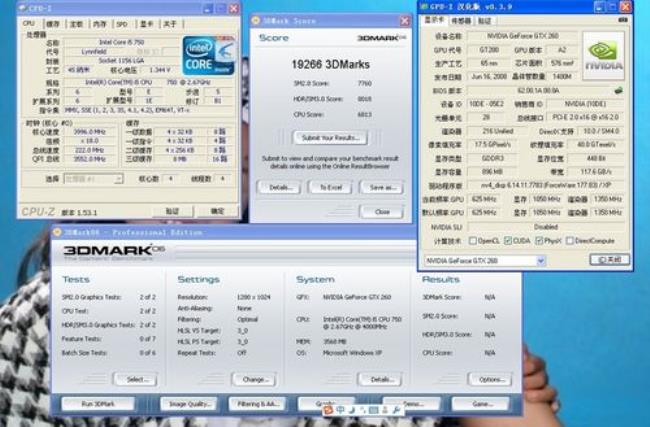Click the orange Sogou S logo in IME bar
The width and height of the screenshot is (650, 427).
click(328, 410)
